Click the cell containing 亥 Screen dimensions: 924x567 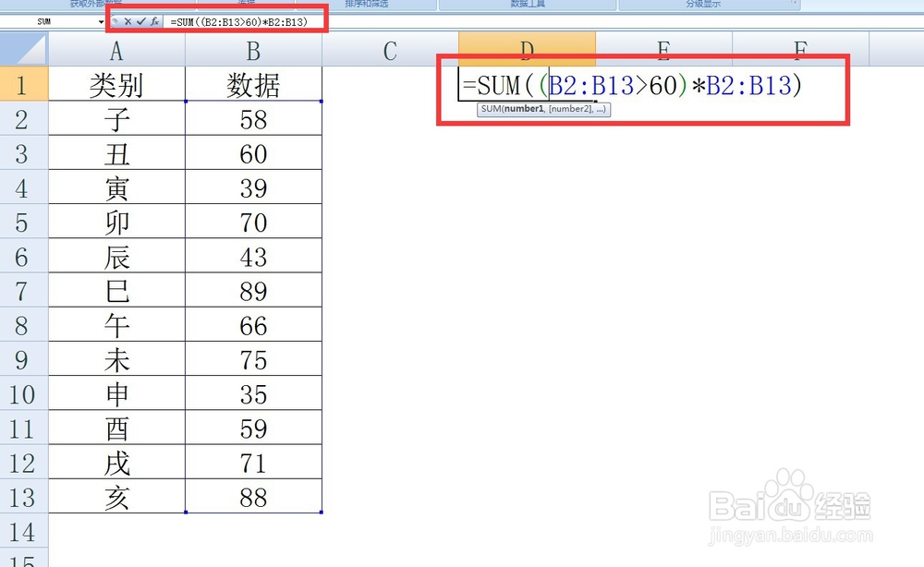116,496
